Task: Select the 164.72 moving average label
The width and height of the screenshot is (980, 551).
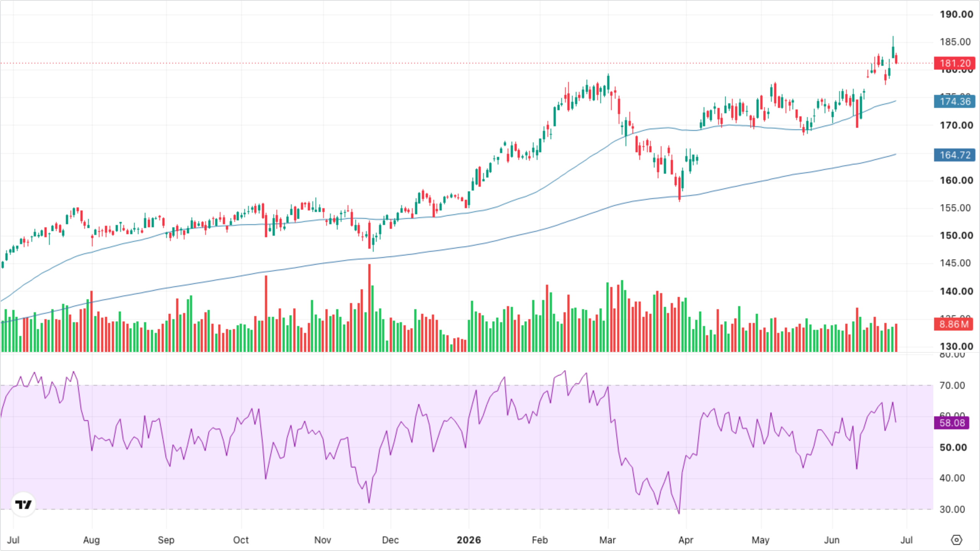Action: point(955,155)
